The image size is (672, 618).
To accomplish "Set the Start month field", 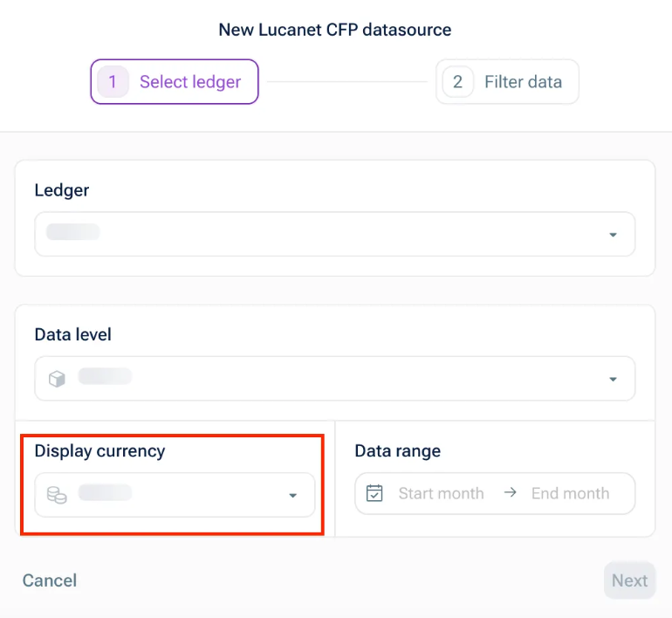I will (441, 493).
